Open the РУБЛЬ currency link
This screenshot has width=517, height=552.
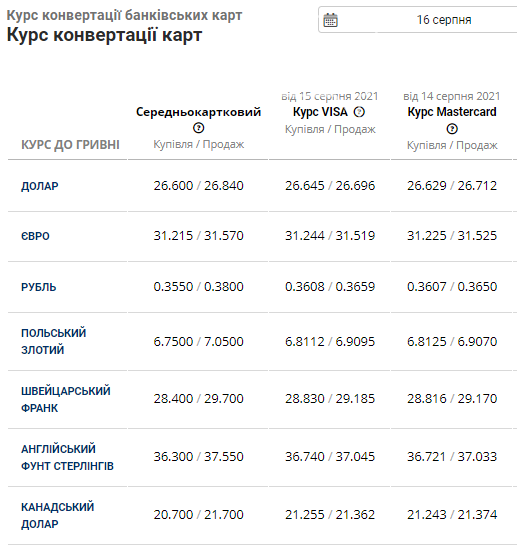tap(39, 287)
